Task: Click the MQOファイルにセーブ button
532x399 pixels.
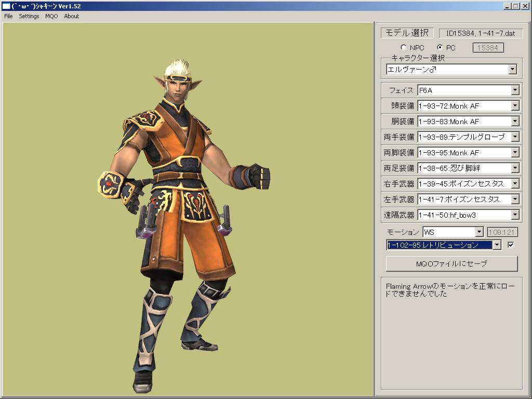Action: 451,263
